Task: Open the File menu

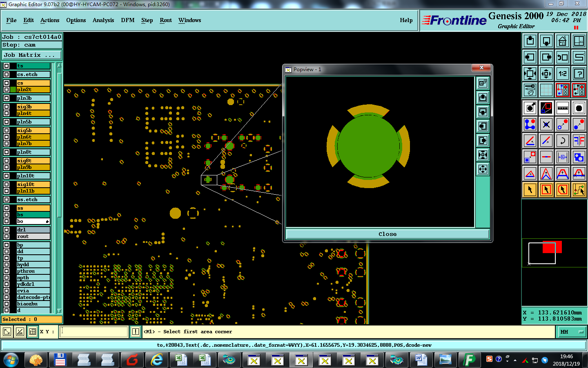Action: (x=11, y=20)
